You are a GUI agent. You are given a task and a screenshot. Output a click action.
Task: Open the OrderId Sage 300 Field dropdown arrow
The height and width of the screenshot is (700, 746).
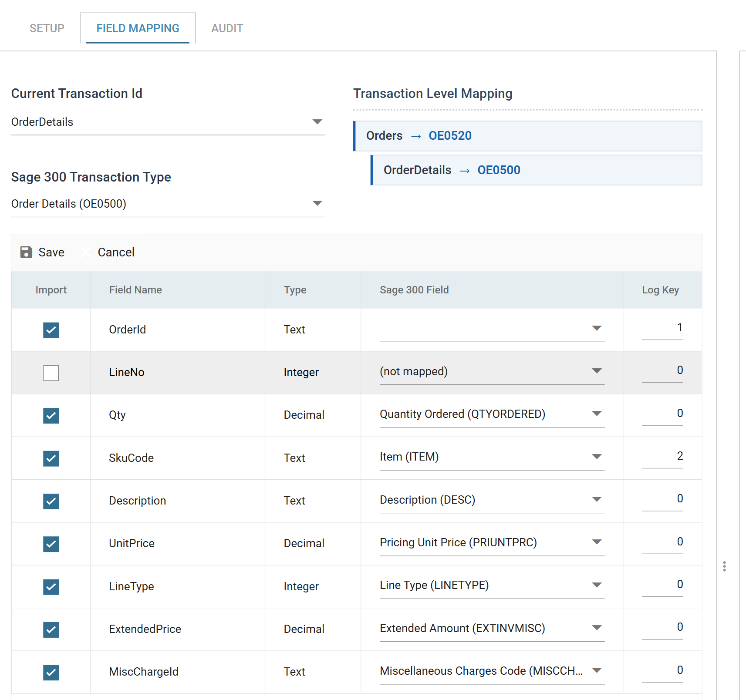coord(597,328)
